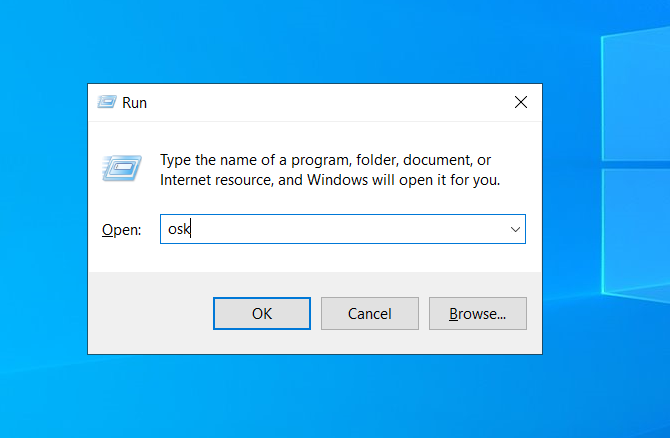Click the small Run icon in title bar
This screenshot has height=438, width=670.
tap(106, 102)
